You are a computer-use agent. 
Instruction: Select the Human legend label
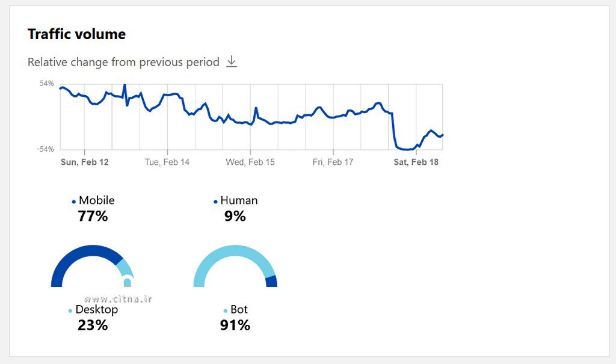coord(239,200)
